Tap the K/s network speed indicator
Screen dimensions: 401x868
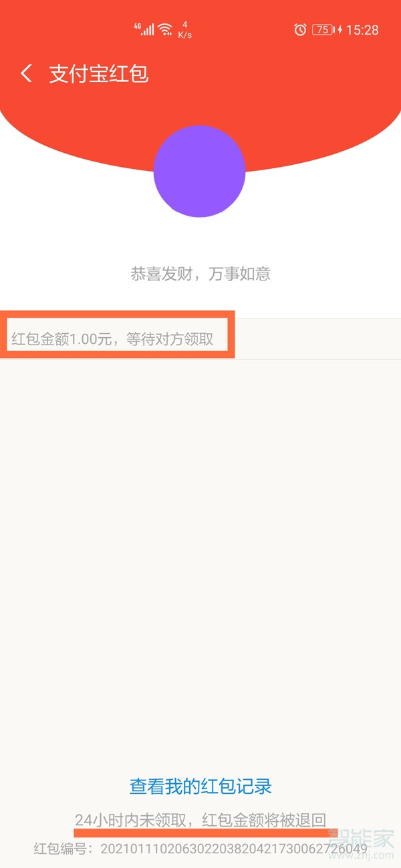click(x=184, y=30)
